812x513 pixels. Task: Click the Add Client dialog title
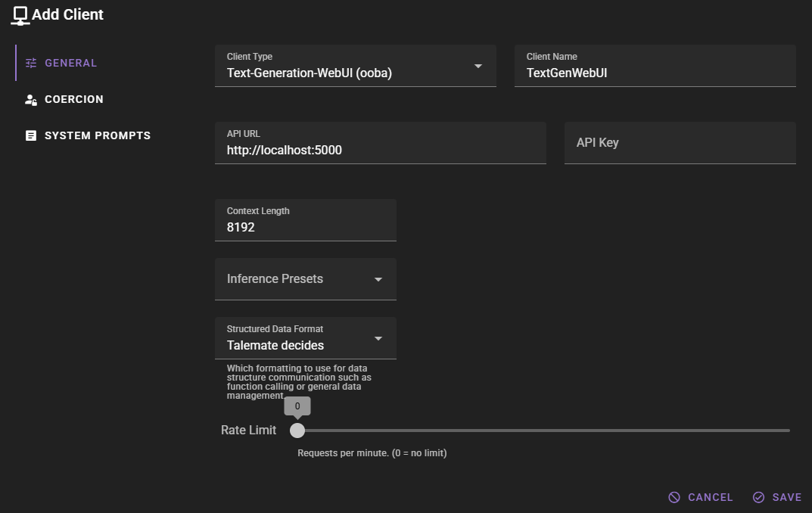pyautogui.click(x=68, y=14)
